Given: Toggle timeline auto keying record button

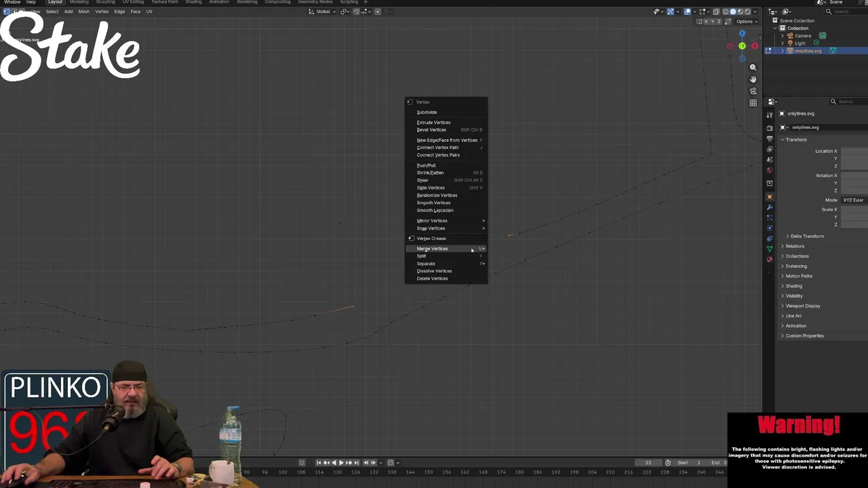Looking at the screenshot, I should 302,462.
